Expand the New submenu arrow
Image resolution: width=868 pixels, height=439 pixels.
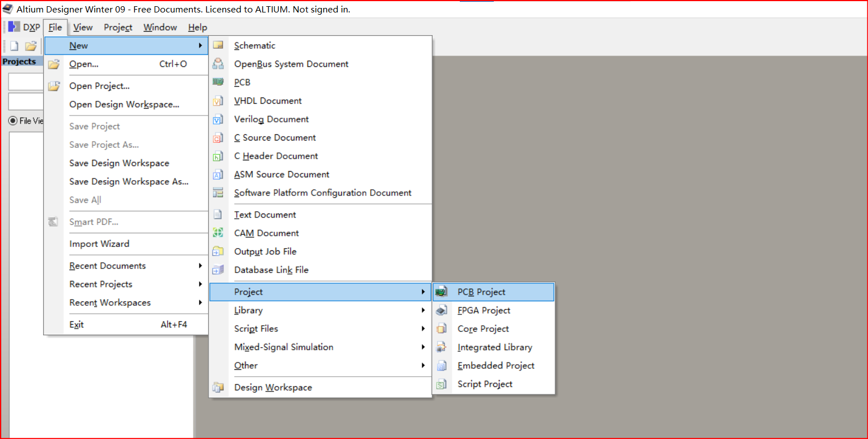pos(200,45)
